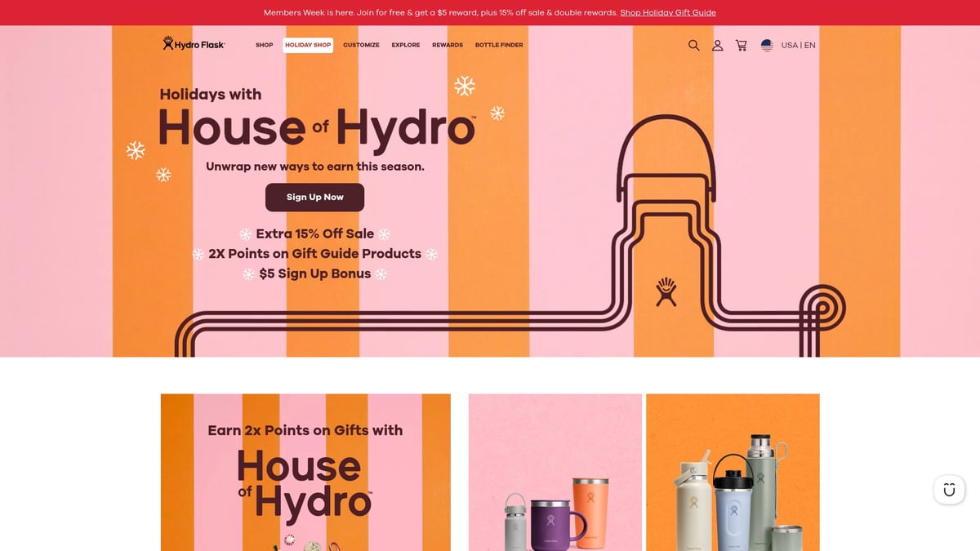The image size is (980, 551).
Task: Follow the Shop Holiday Gift Guide link
Action: click(x=667, y=13)
